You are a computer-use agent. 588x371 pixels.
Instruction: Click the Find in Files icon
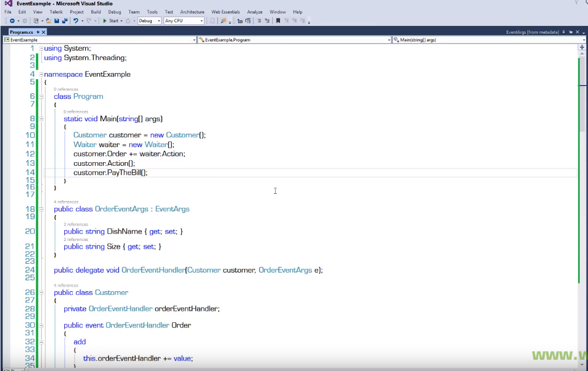pos(224,21)
